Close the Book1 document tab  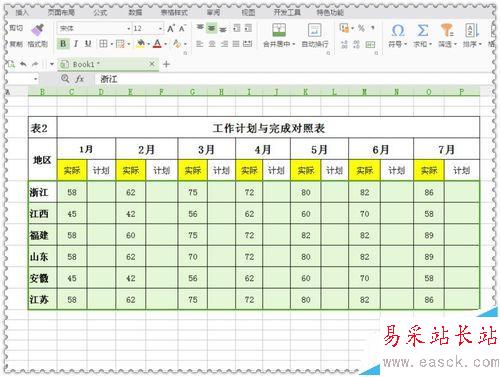pos(152,64)
